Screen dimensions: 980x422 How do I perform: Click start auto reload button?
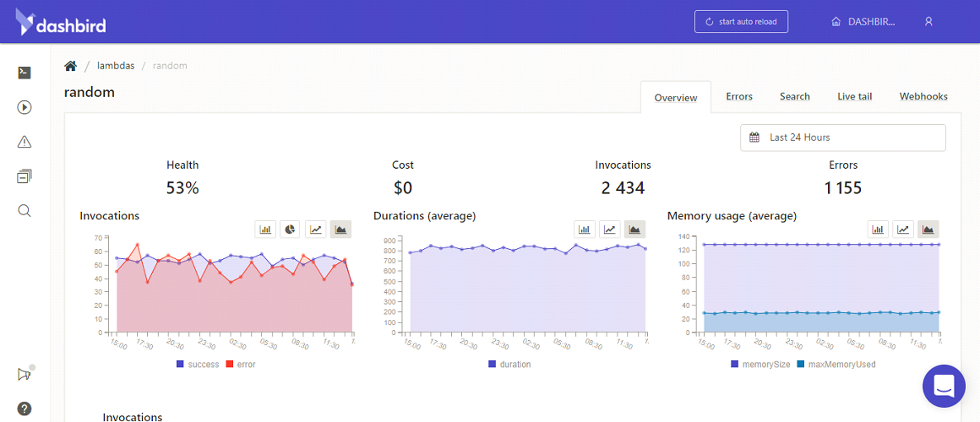741,21
